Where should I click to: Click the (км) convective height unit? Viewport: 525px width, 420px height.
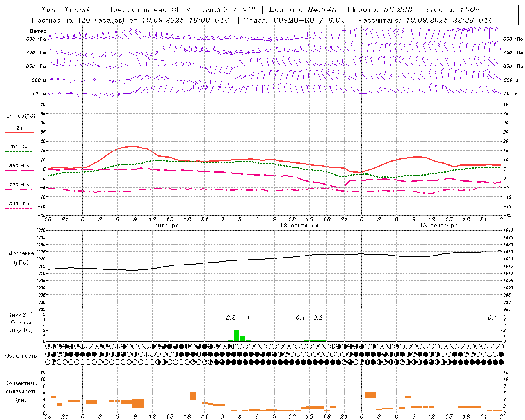(21, 399)
